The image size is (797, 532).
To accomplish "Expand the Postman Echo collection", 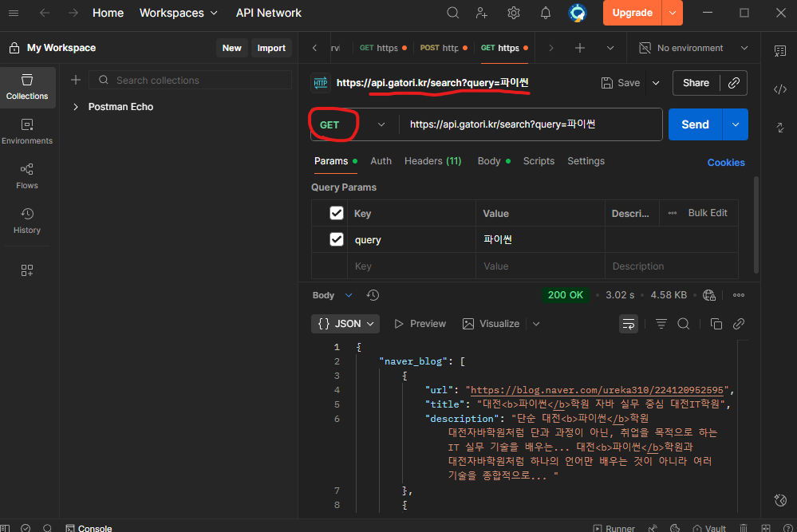I will (x=76, y=107).
